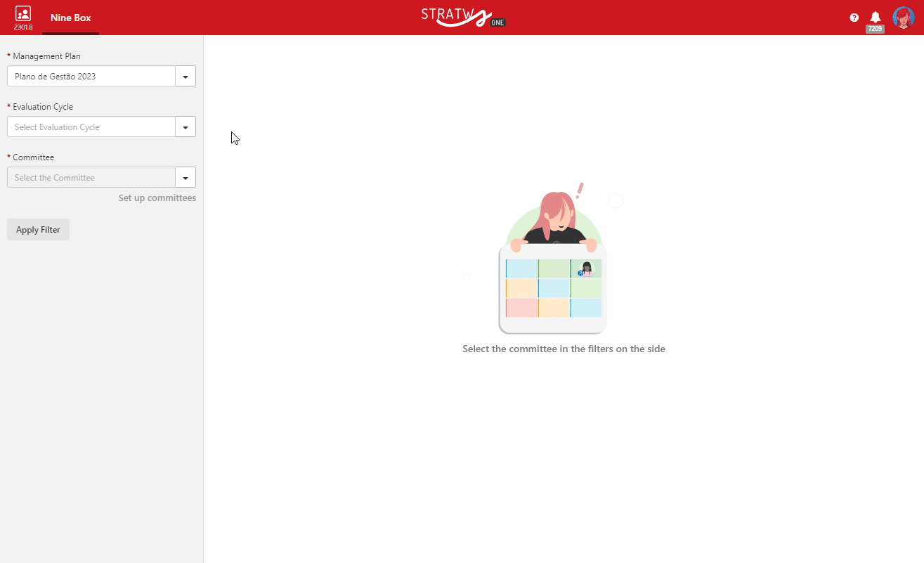This screenshot has width=924, height=563.
Task: Switch to the Nine Box tab
Action: [70, 18]
